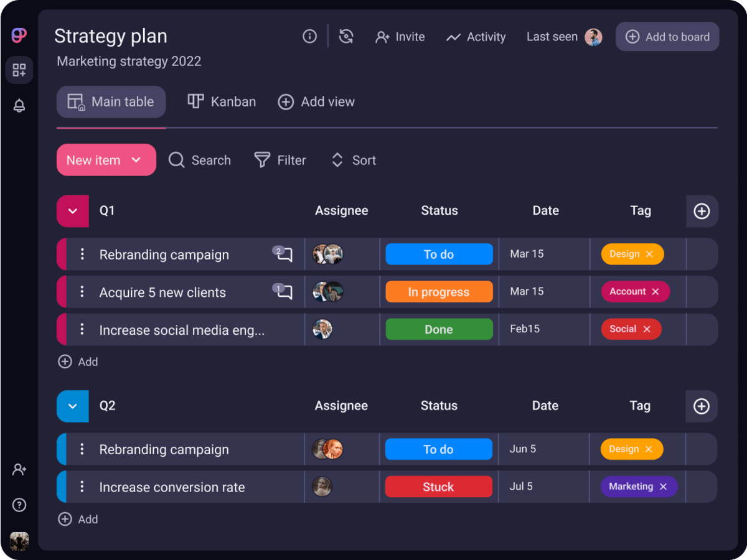Image resolution: width=747 pixels, height=560 pixels.
Task: Click the board info icon
Action: [x=309, y=36]
